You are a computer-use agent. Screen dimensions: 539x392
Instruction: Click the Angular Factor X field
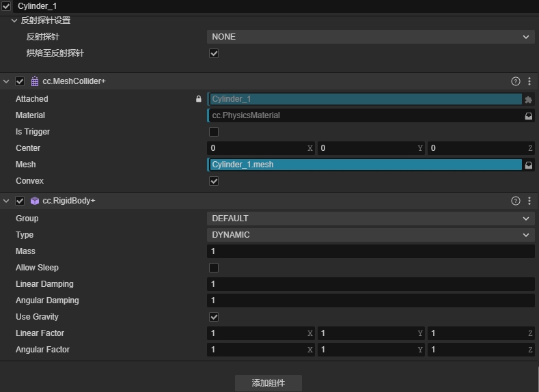click(260, 350)
